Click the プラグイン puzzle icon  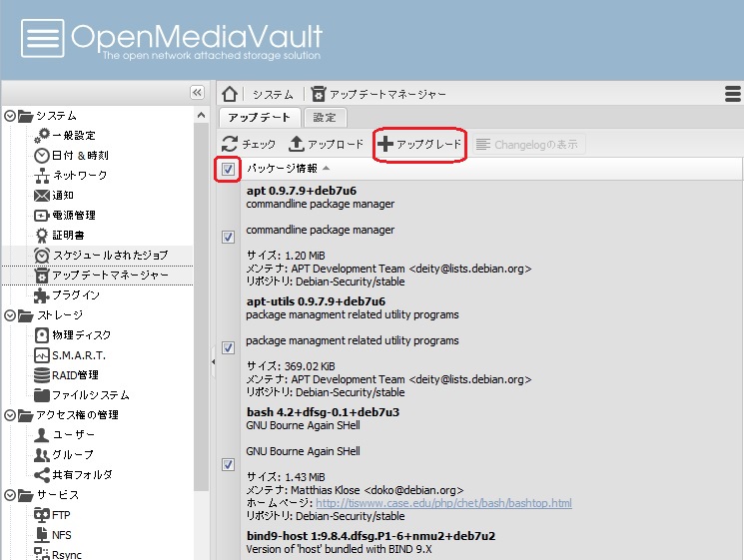pos(42,294)
